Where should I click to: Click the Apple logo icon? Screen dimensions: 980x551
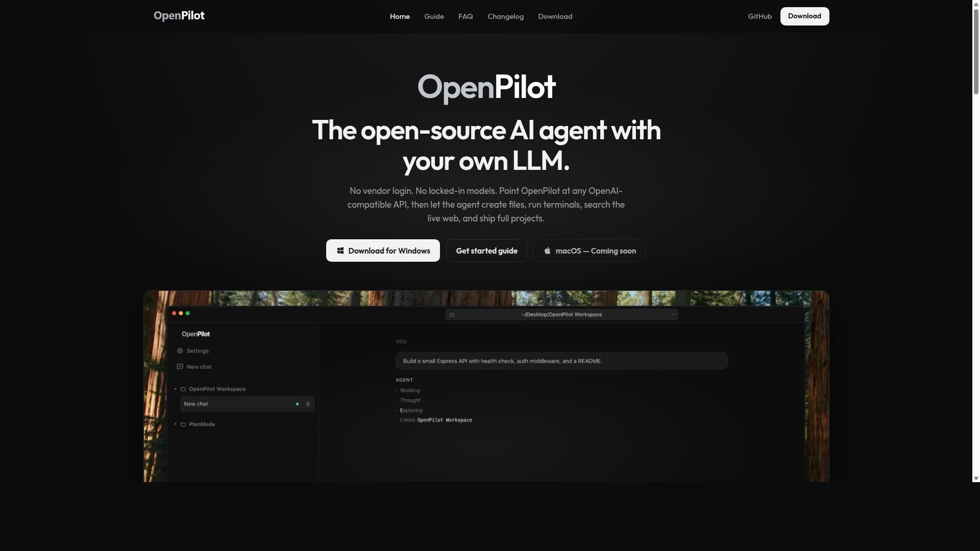pos(547,251)
